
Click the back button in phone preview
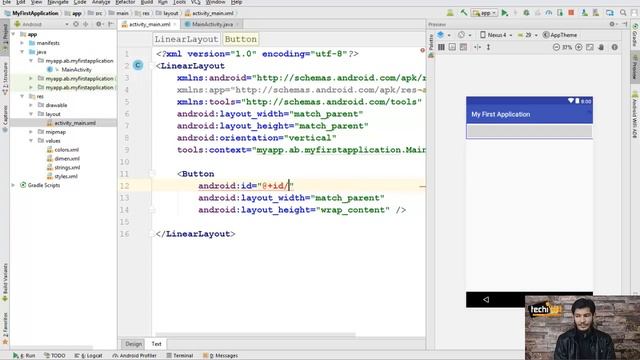pyautogui.click(x=486, y=300)
